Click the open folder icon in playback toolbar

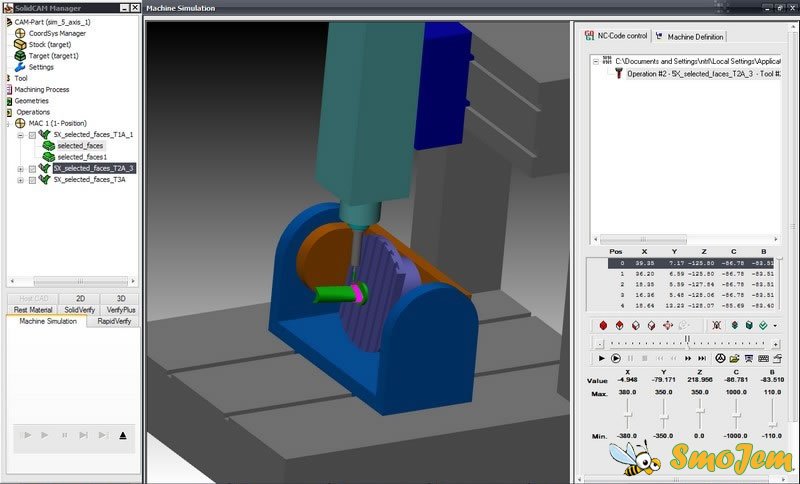click(734, 359)
